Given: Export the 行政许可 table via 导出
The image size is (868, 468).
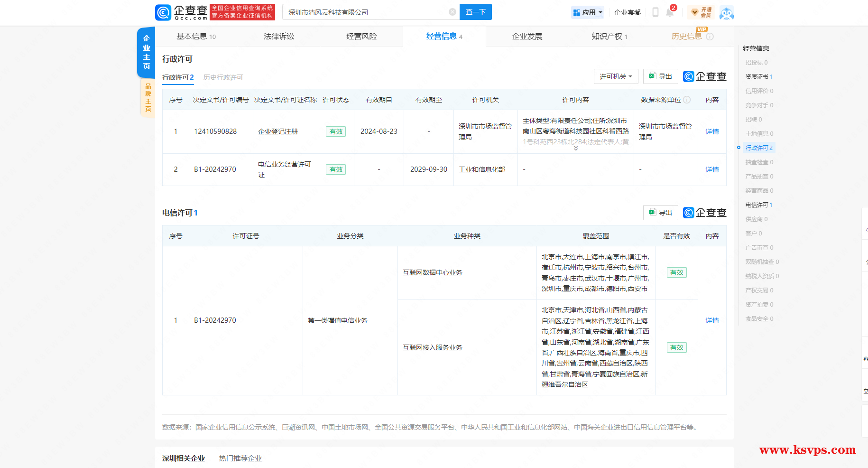Looking at the screenshot, I should click(660, 76).
